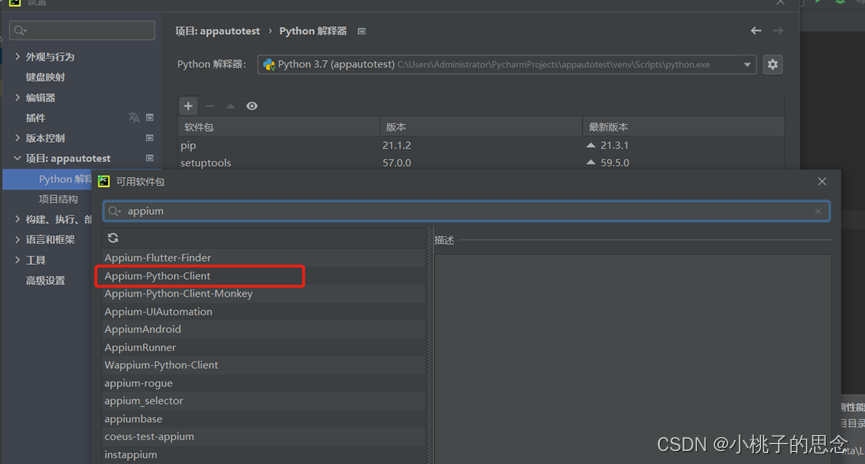
Task: Close the 可用软件包 dialog
Action: [822, 182]
